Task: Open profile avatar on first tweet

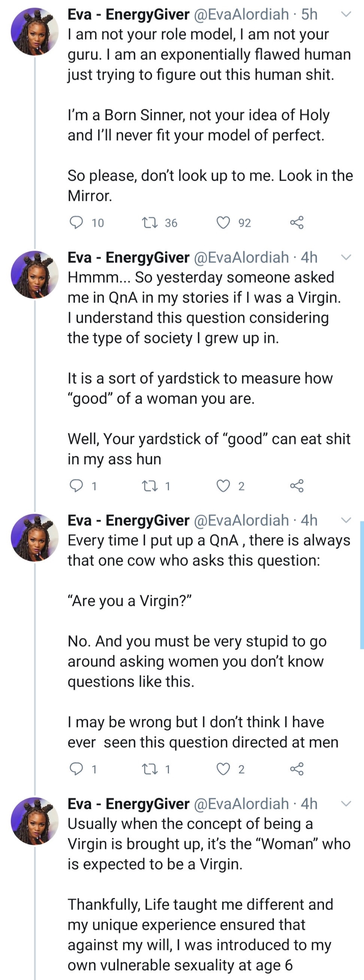Action: click(x=35, y=32)
